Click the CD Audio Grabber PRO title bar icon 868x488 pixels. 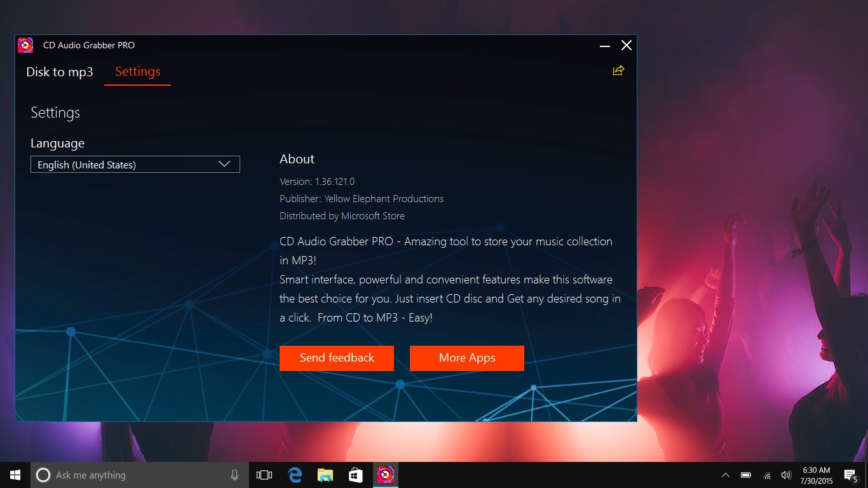click(25, 45)
